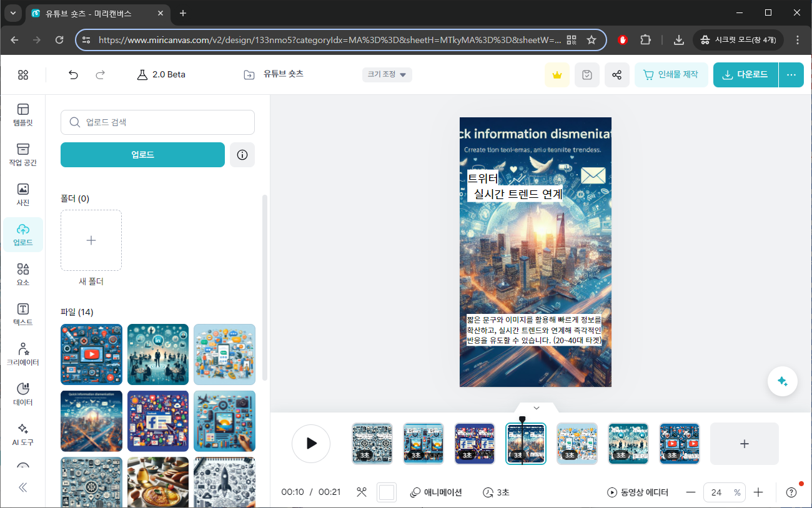The height and width of the screenshot is (508, 812).
Task: Collapse the timeline with the chevron handle
Action: (536, 408)
